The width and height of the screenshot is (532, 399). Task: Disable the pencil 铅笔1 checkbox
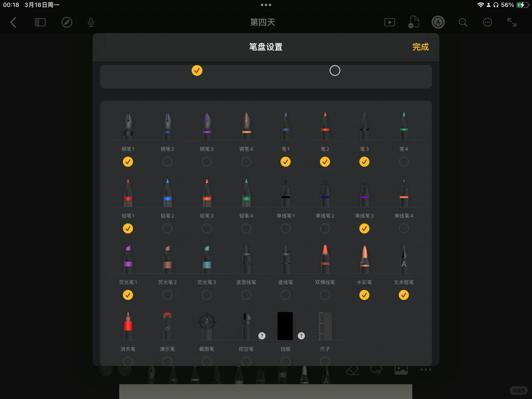click(128, 229)
